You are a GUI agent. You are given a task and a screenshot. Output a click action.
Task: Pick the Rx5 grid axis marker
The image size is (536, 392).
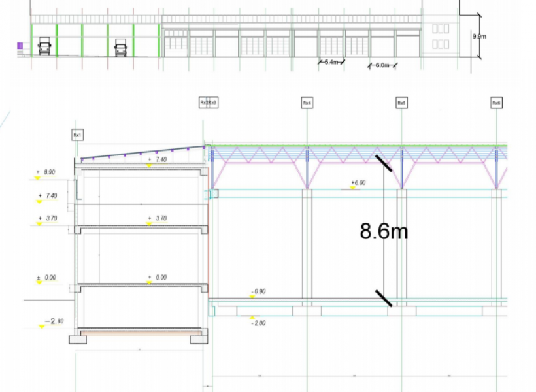tap(401, 103)
